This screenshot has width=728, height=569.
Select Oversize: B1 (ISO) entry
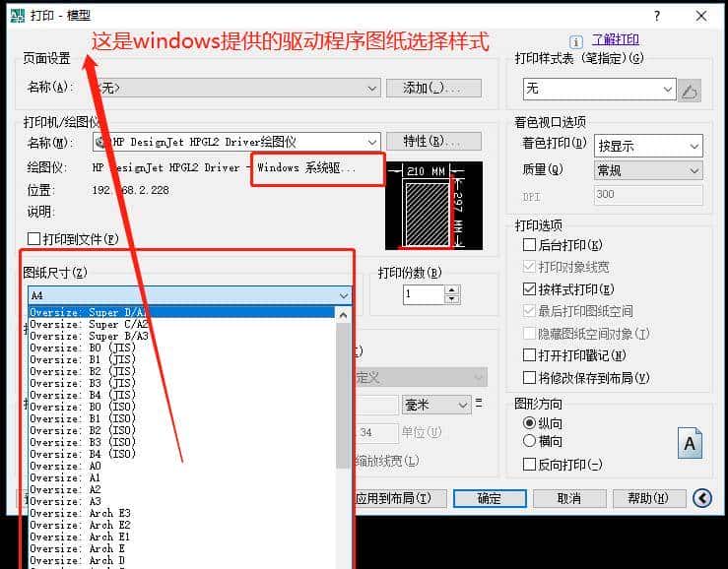(181, 418)
